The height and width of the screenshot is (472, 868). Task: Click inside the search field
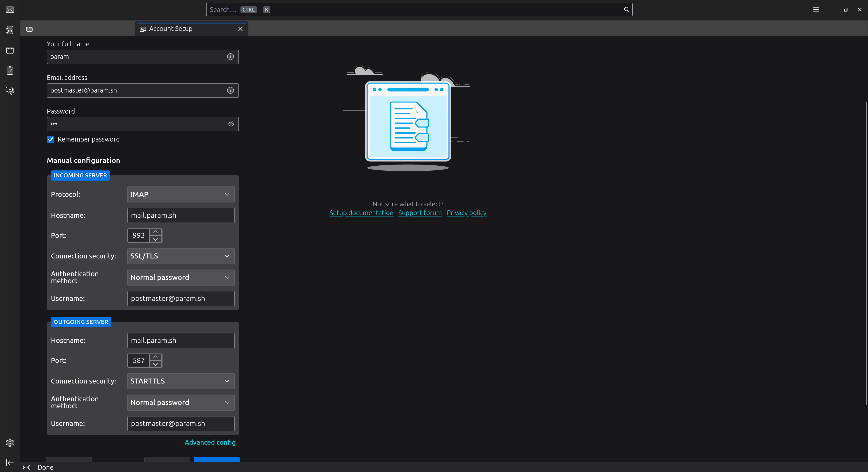(x=404, y=9)
